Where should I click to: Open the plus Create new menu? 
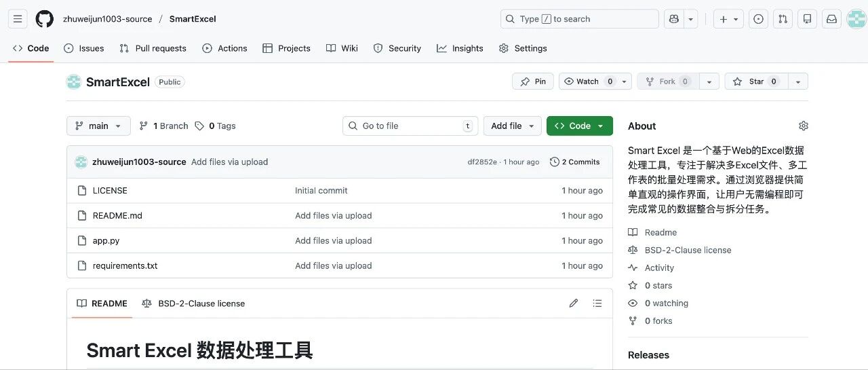coord(729,19)
